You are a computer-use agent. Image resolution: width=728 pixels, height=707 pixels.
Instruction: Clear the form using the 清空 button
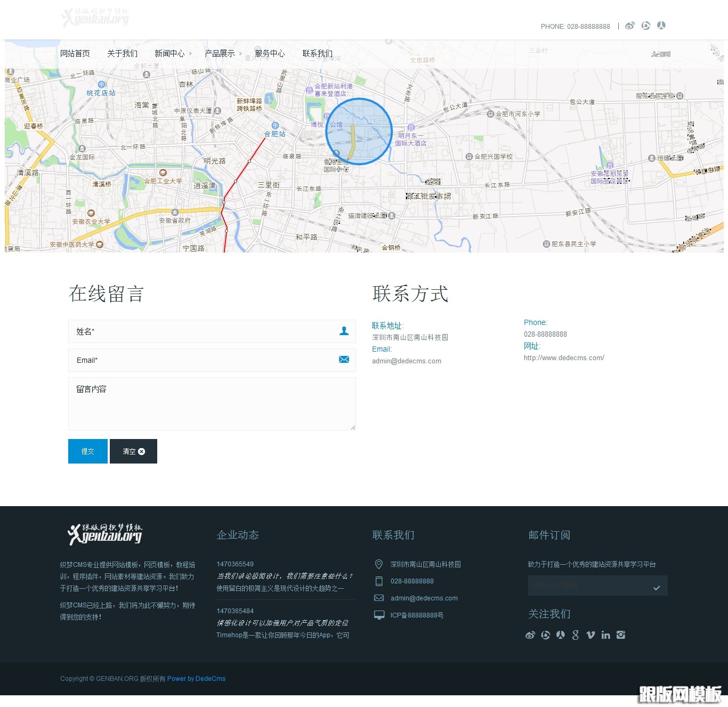pos(133,451)
